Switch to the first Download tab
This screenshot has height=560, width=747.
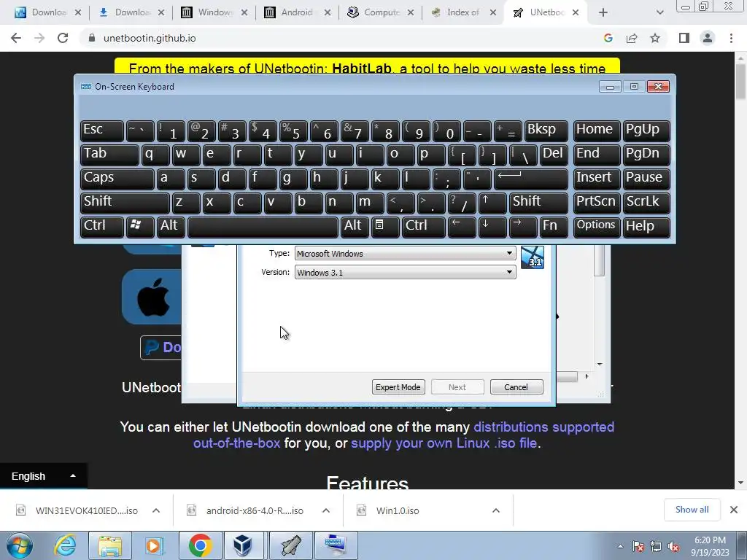click(x=47, y=12)
